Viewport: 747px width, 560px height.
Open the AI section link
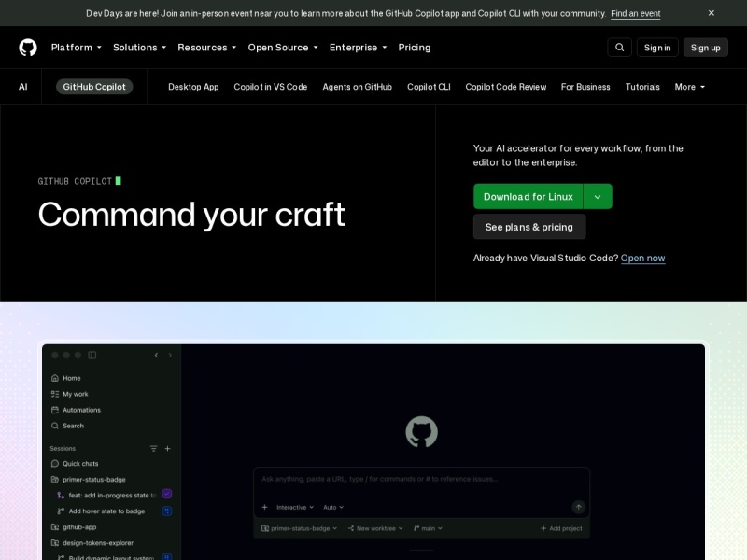pyautogui.click(x=22, y=87)
